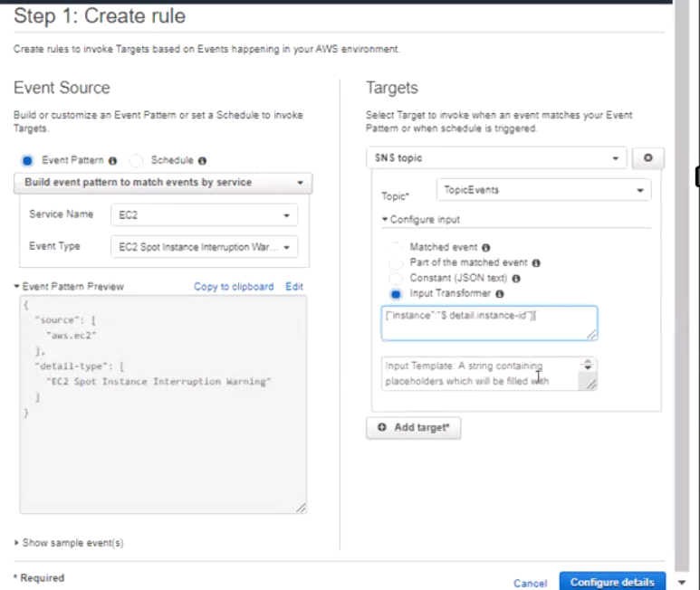Click Copy to clipboard link
700x590 pixels.
234,287
